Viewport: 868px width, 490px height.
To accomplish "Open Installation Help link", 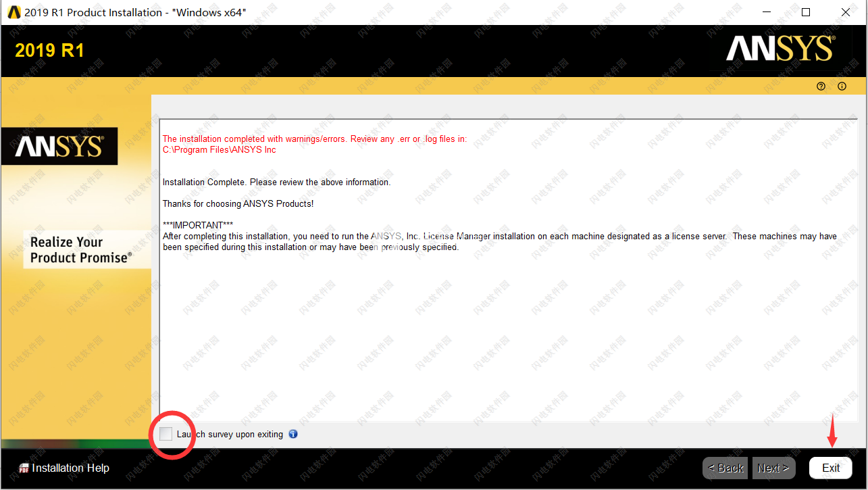I will [70, 468].
